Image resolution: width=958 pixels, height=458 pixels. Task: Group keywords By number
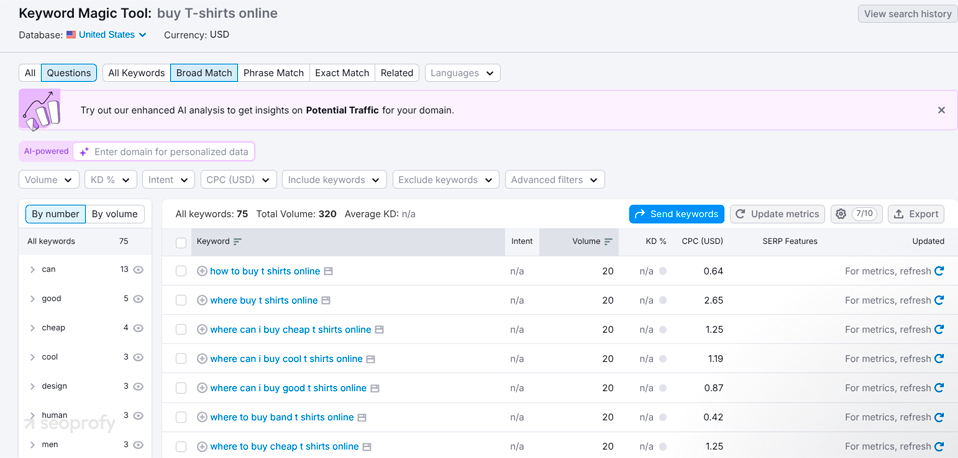pos(56,214)
